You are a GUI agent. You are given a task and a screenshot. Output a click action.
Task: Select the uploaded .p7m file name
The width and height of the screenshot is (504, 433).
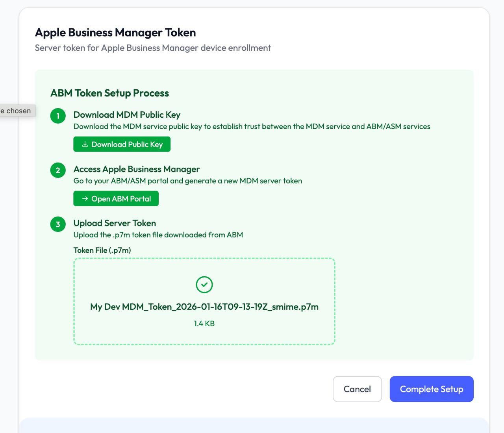[204, 307]
